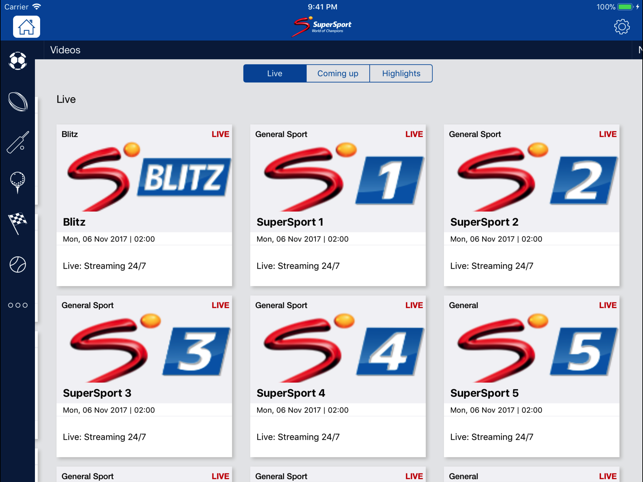Image resolution: width=643 pixels, height=482 pixels.
Task: Select the cricket bat sidebar icon
Action: (x=18, y=142)
